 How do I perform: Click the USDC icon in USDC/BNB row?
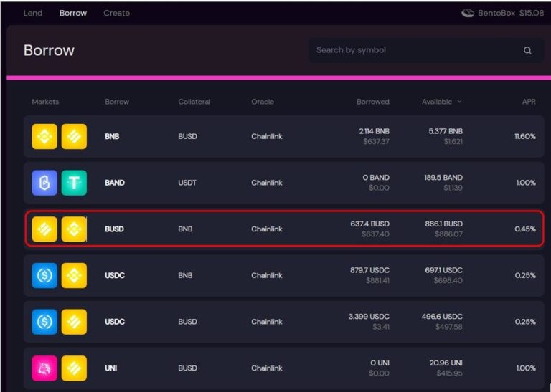click(44, 275)
